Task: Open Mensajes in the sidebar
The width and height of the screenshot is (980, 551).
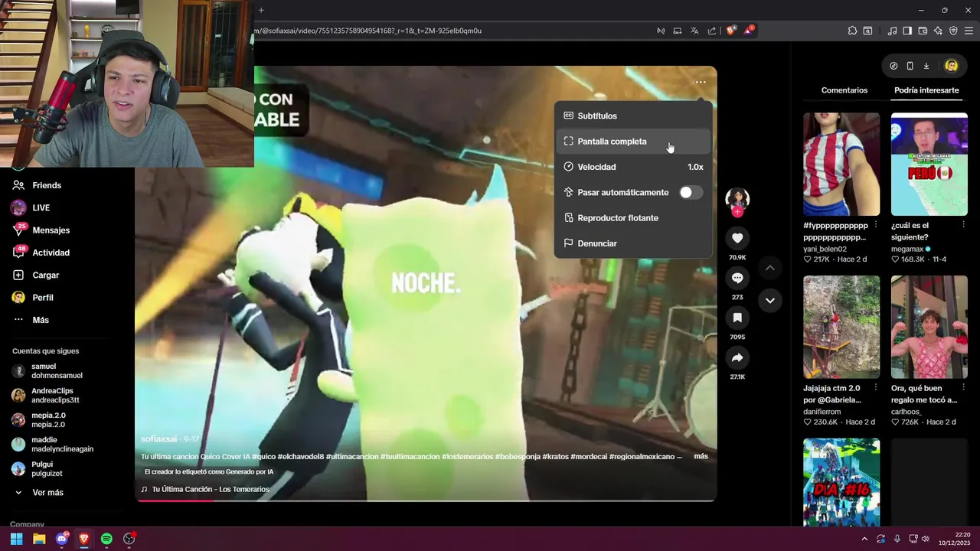Action: tap(42, 230)
